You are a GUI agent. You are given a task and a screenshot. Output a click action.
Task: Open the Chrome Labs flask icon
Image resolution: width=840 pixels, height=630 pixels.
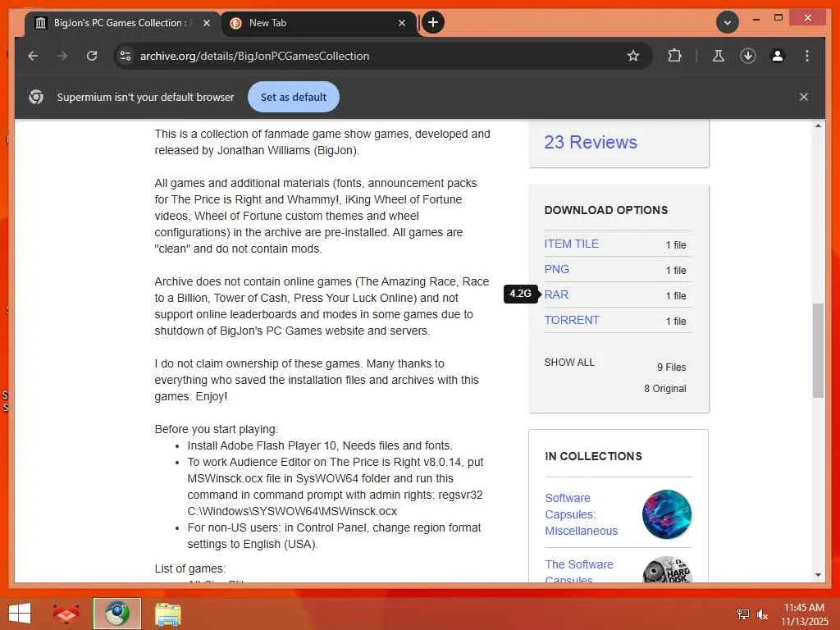point(719,56)
